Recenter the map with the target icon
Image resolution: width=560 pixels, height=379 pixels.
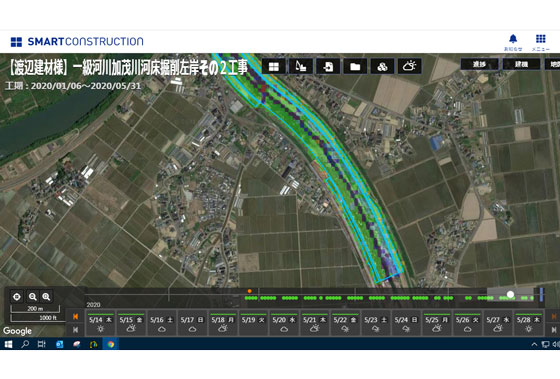pyautogui.click(x=17, y=296)
